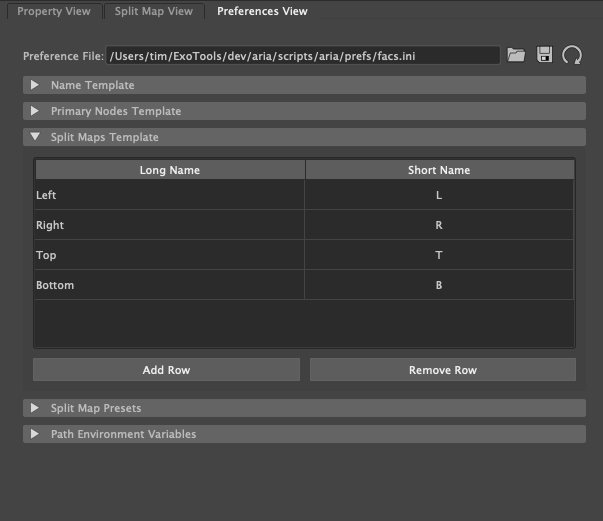
Task: Select the "Left" long name cell
Action: 170,195
